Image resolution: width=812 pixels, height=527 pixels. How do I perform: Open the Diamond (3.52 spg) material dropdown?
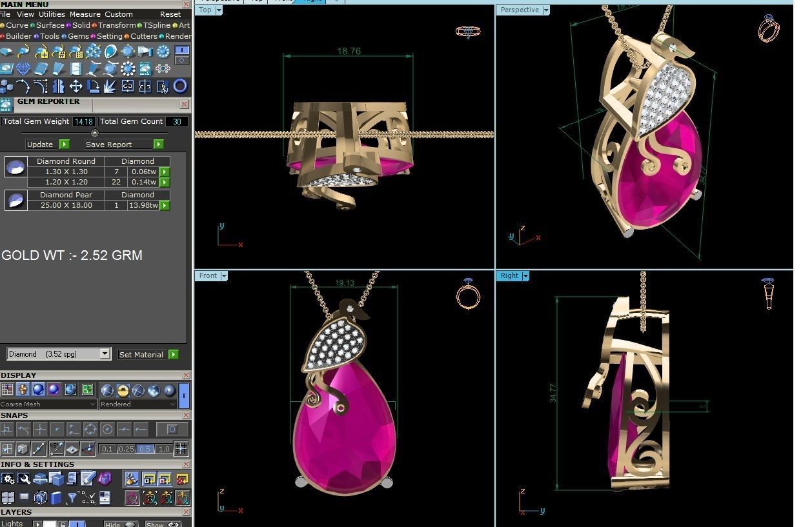click(x=59, y=354)
